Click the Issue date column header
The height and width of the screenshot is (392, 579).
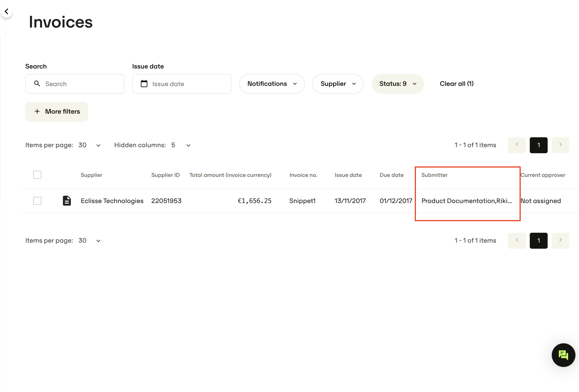[x=348, y=175]
